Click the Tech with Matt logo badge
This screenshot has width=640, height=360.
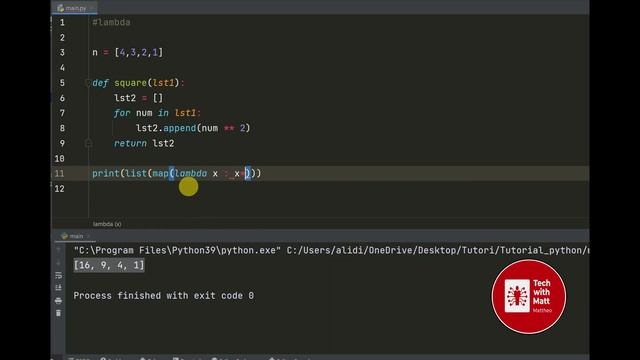(529, 297)
